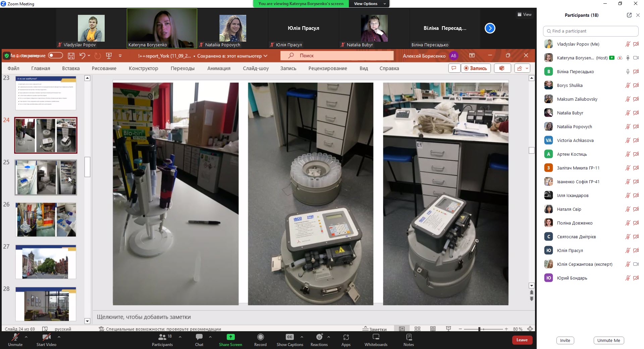Toggle the PowerPoint AutoSave switch
This screenshot has width=644, height=349.
click(55, 55)
